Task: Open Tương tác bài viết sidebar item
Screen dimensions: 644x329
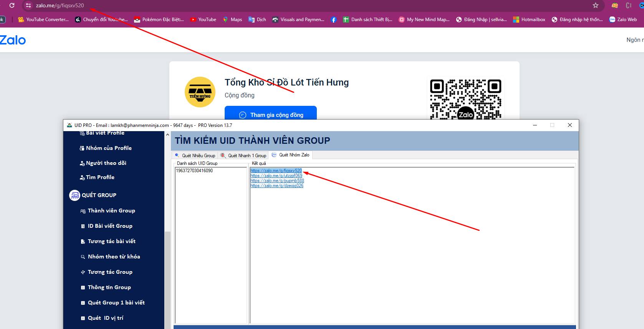Action: (108, 241)
